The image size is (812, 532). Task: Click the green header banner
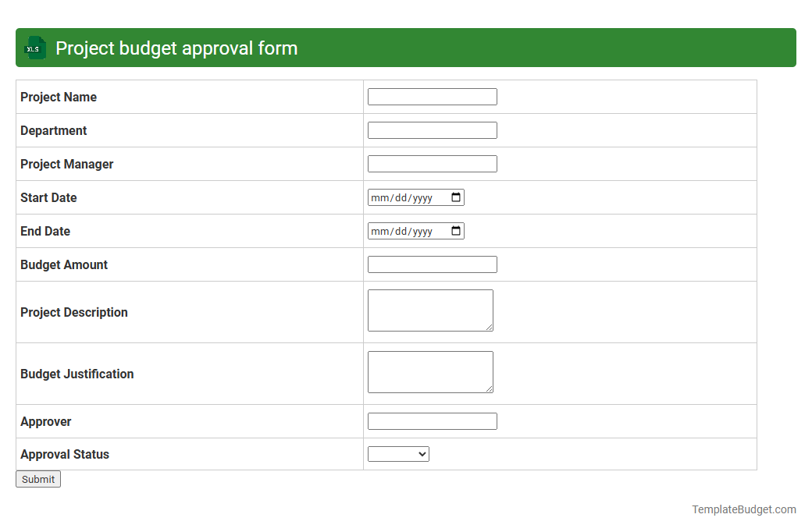tap(547, 48)
